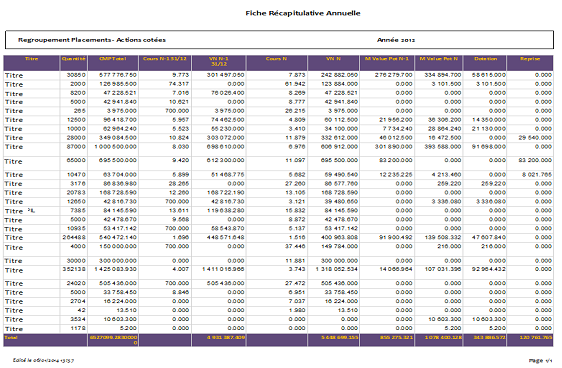Click the Année 2012 label
The height and width of the screenshot is (368, 562).
[x=396, y=40]
